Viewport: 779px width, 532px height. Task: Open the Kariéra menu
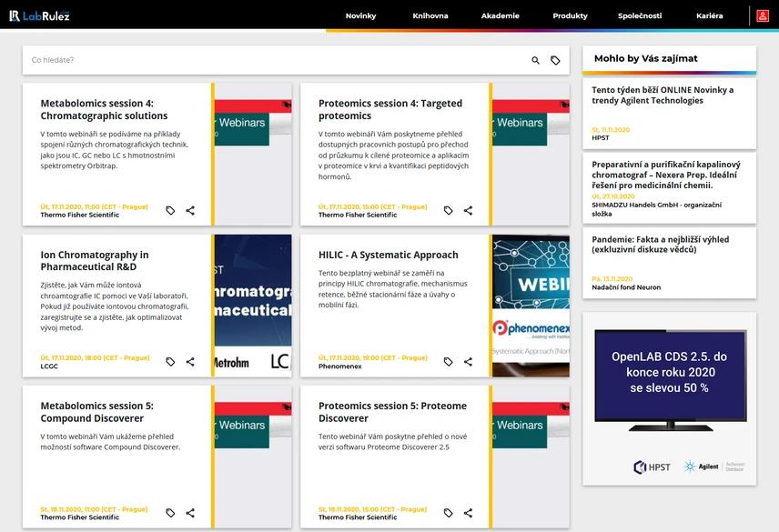click(710, 15)
